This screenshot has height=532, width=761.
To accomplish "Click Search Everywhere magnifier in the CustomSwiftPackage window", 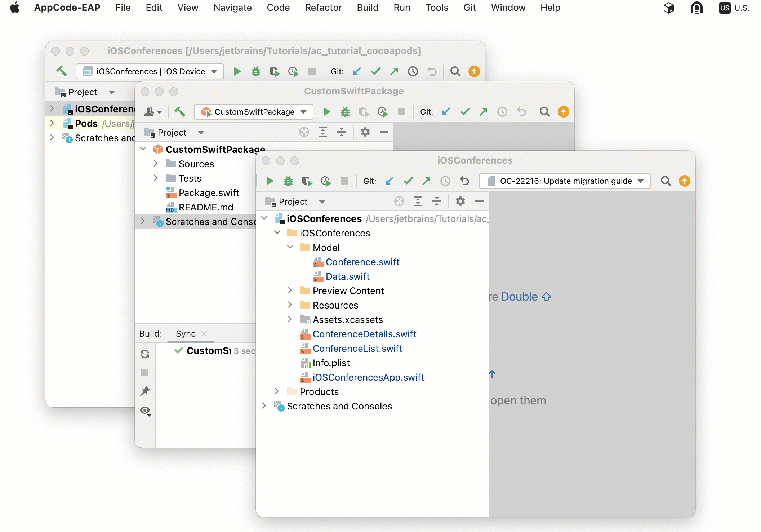I will click(x=545, y=112).
